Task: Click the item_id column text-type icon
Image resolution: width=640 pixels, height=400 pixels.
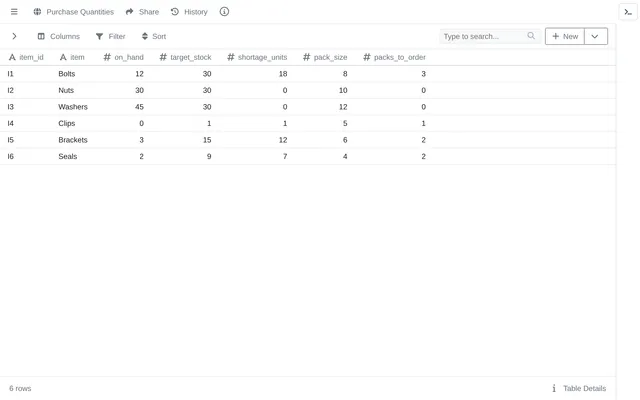Action: coord(12,58)
